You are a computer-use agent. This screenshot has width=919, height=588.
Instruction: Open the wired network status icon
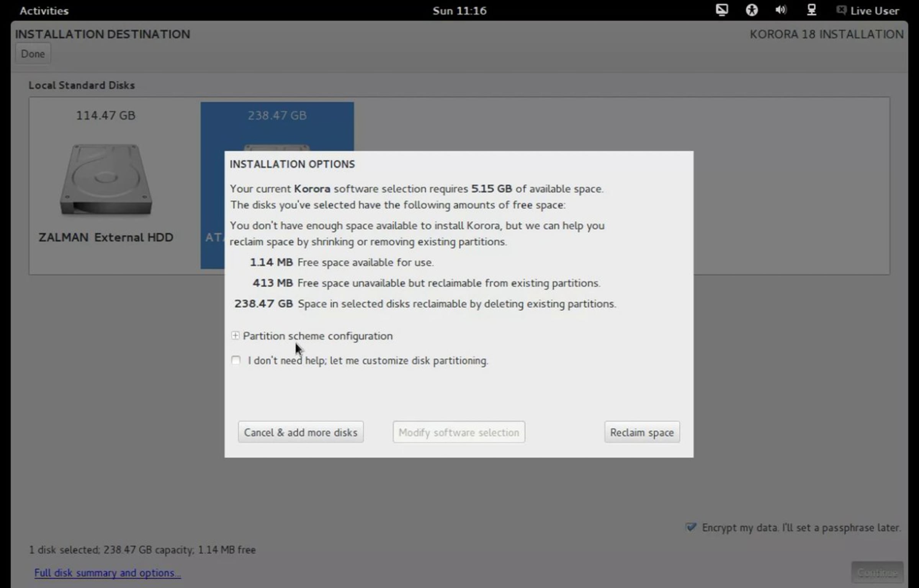(x=811, y=10)
